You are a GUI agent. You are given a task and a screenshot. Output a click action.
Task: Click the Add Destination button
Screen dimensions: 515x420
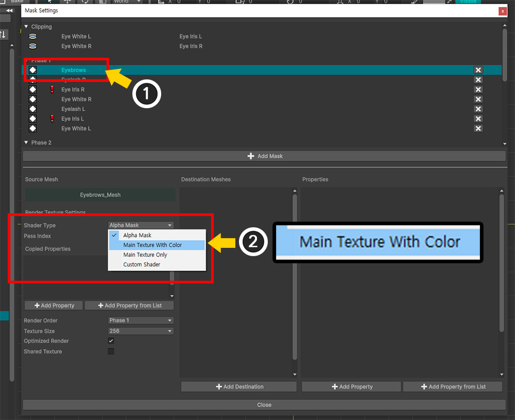coord(239,387)
